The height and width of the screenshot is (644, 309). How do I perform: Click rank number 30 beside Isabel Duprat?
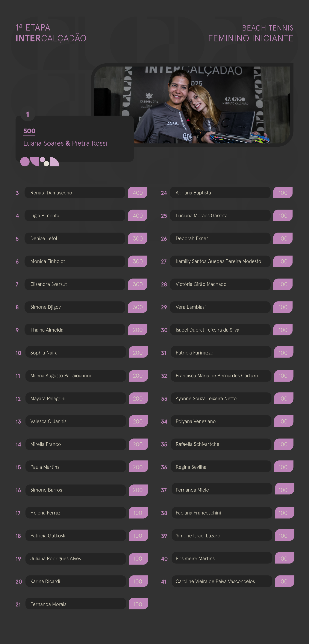(x=164, y=330)
